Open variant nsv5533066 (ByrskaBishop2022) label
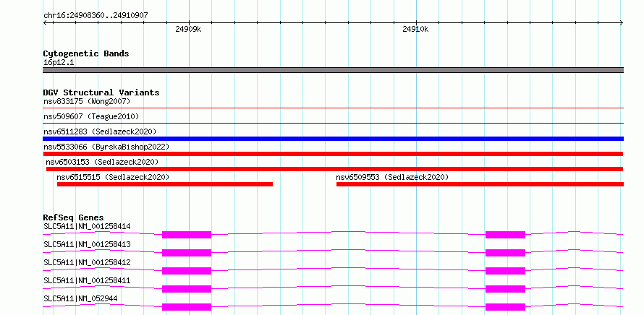 (x=106, y=147)
